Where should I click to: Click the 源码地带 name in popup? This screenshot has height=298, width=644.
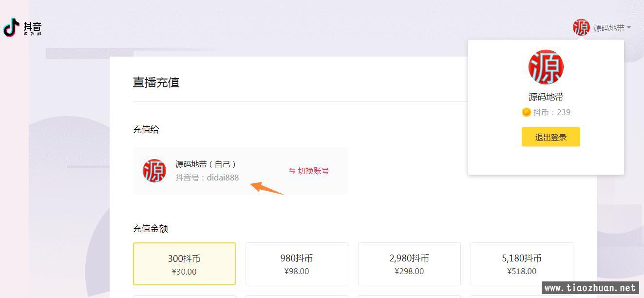pos(546,97)
